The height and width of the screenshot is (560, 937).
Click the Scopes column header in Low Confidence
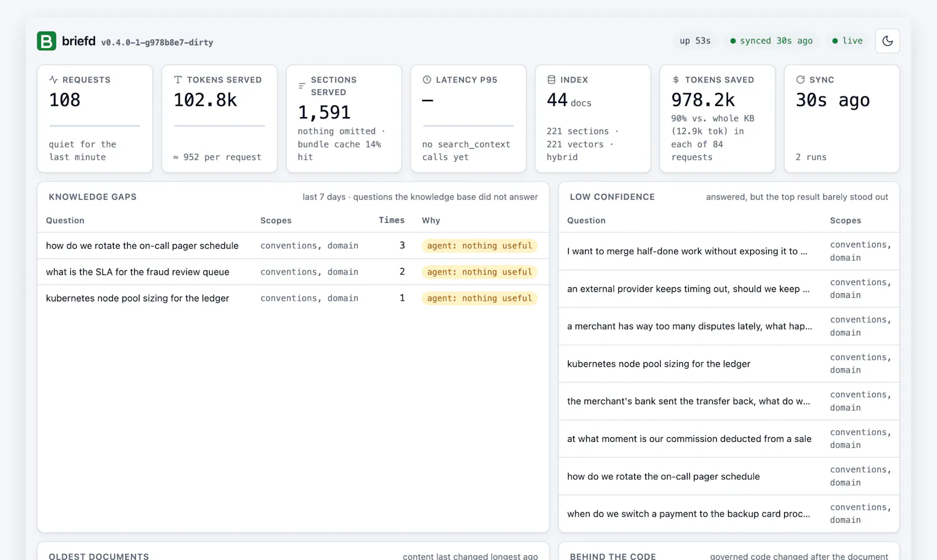(846, 221)
